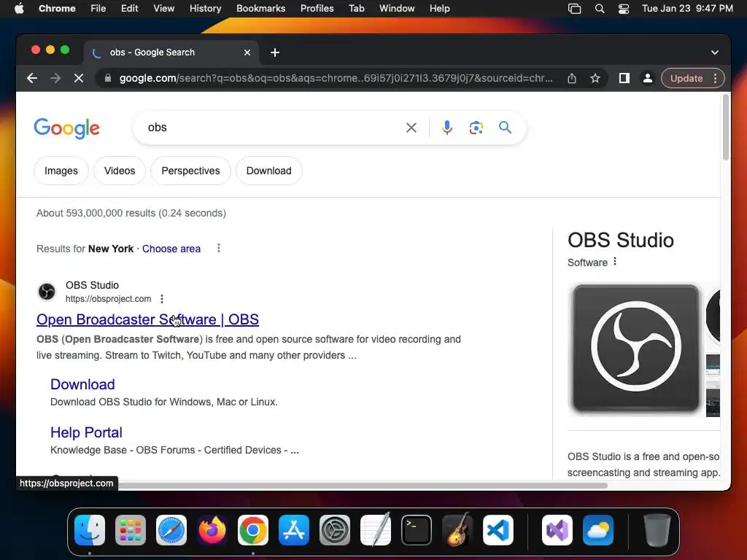Stop loading the page
Image resolution: width=747 pixels, height=560 pixels.
(79, 78)
